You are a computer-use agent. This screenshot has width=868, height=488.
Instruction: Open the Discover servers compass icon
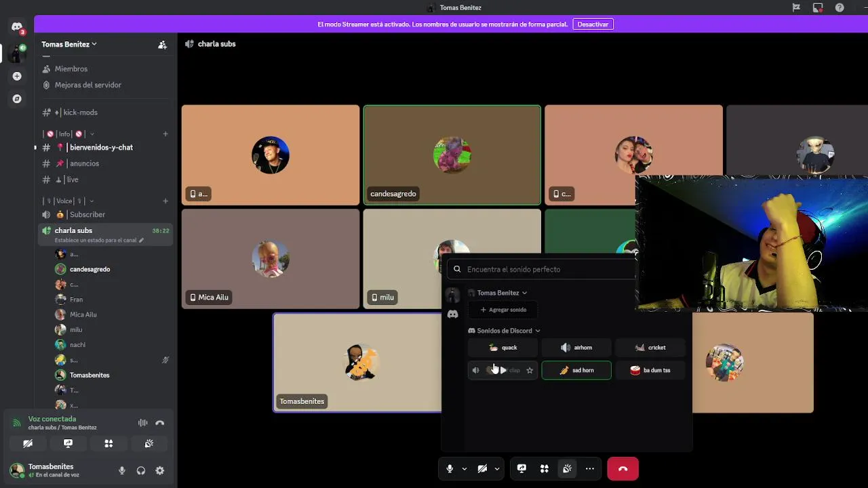tap(17, 99)
